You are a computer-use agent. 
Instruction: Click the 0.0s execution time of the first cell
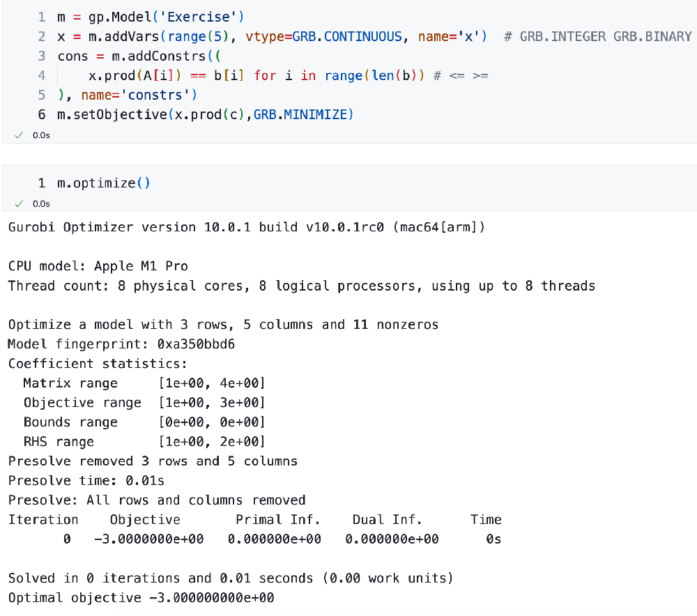tap(40, 134)
